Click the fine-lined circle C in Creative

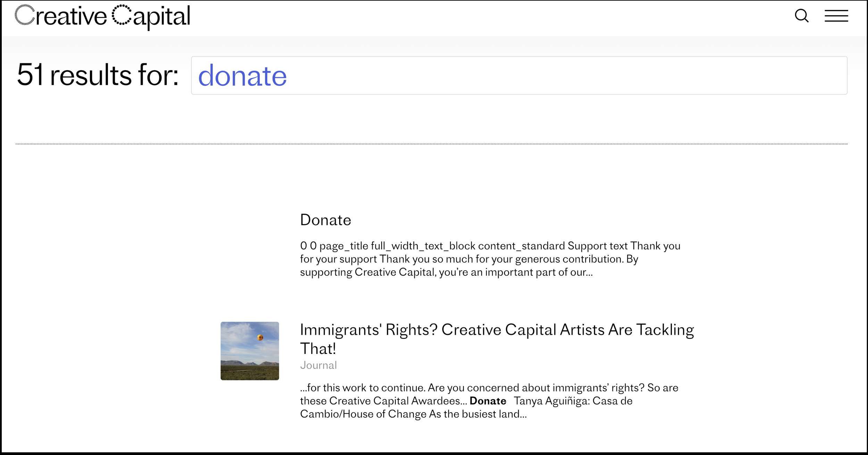click(25, 15)
